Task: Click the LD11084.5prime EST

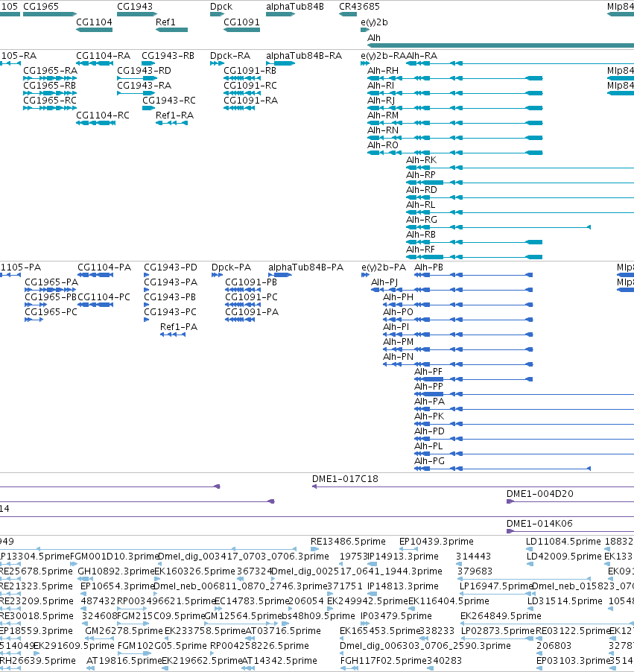Action: click(530, 549)
